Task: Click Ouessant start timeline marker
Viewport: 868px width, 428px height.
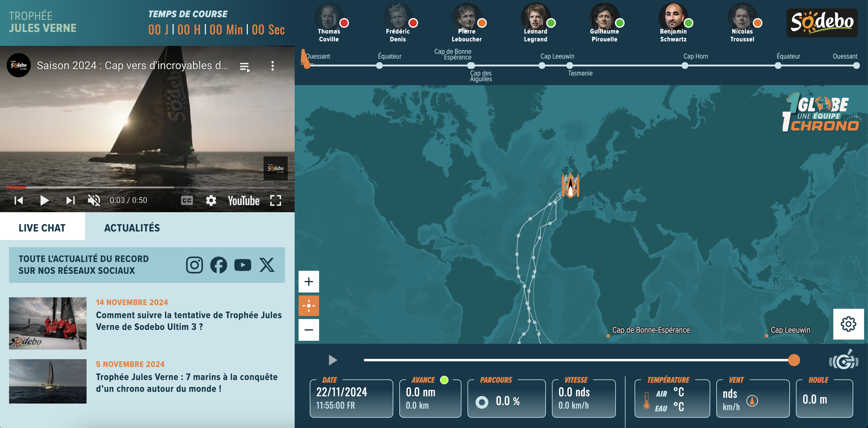Action: point(307,66)
